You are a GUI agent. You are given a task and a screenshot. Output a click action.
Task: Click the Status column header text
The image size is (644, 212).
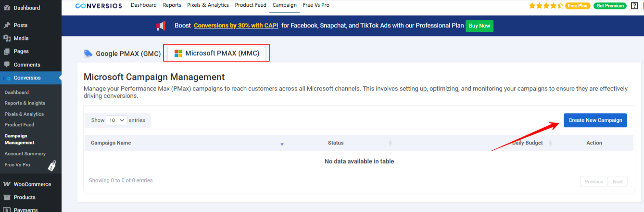(336, 143)
